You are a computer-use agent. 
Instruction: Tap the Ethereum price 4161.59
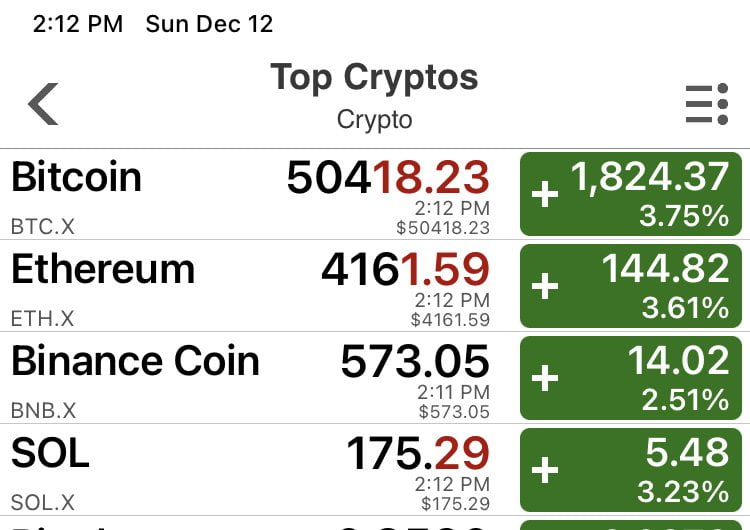(x=405, y=270)
